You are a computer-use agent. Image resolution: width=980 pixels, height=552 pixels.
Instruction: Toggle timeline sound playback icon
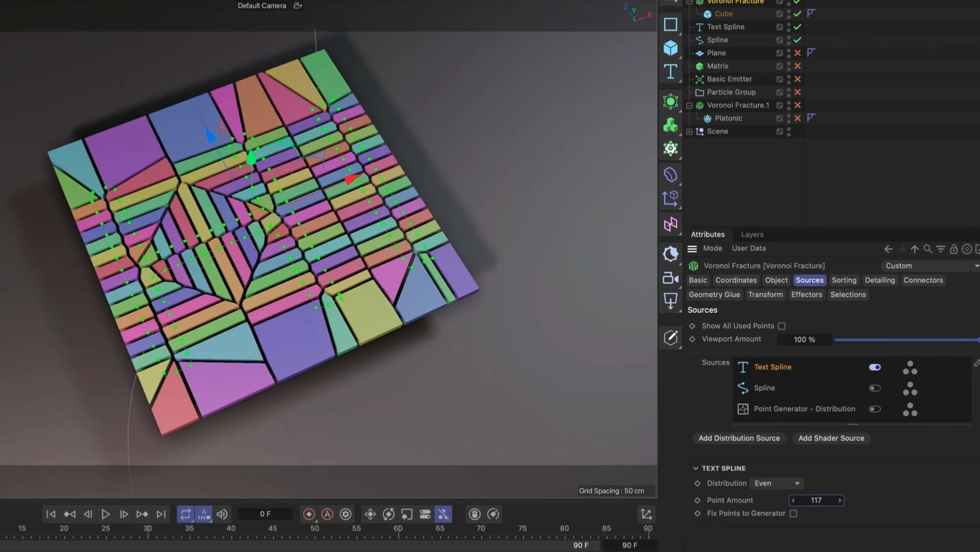(x=222, y=514)
